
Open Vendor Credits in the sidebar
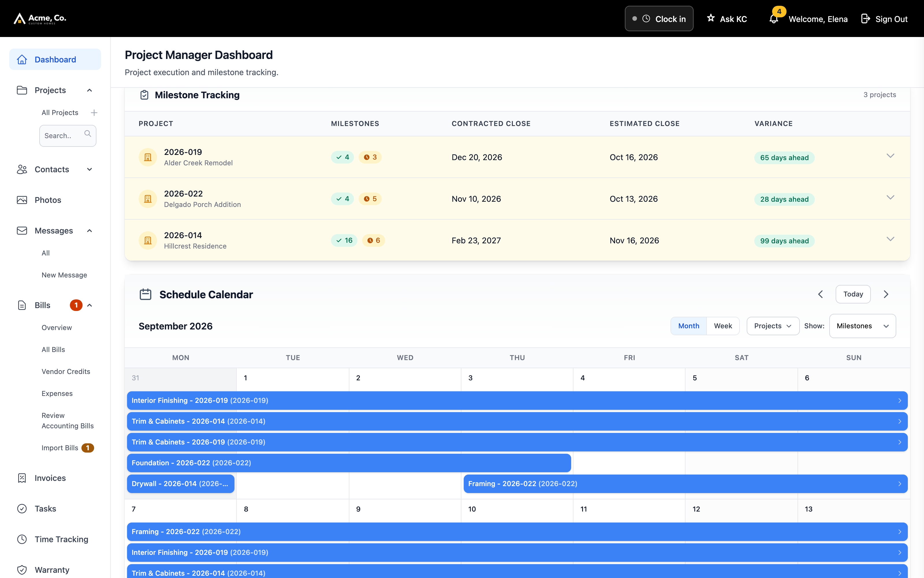pos(66,372)
